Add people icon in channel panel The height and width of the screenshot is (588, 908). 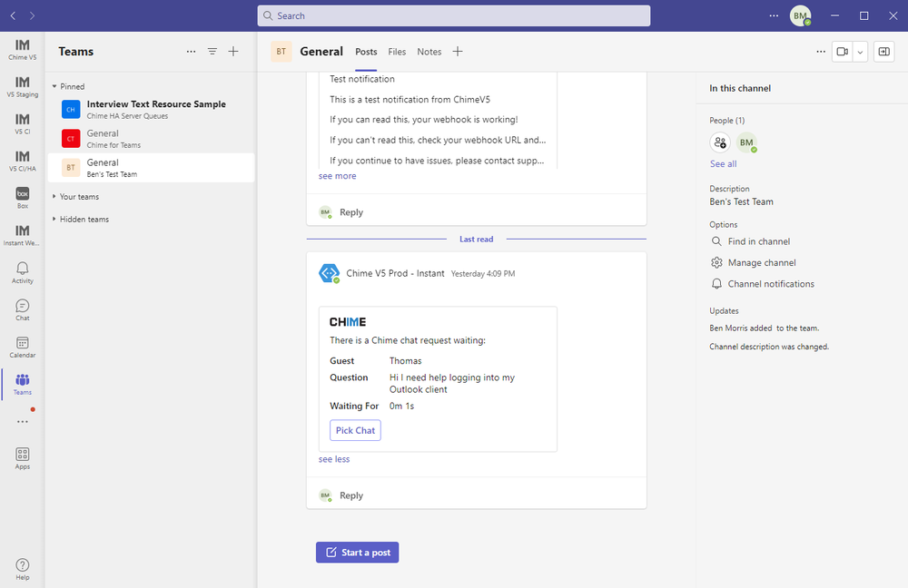[x=720, y=142]
